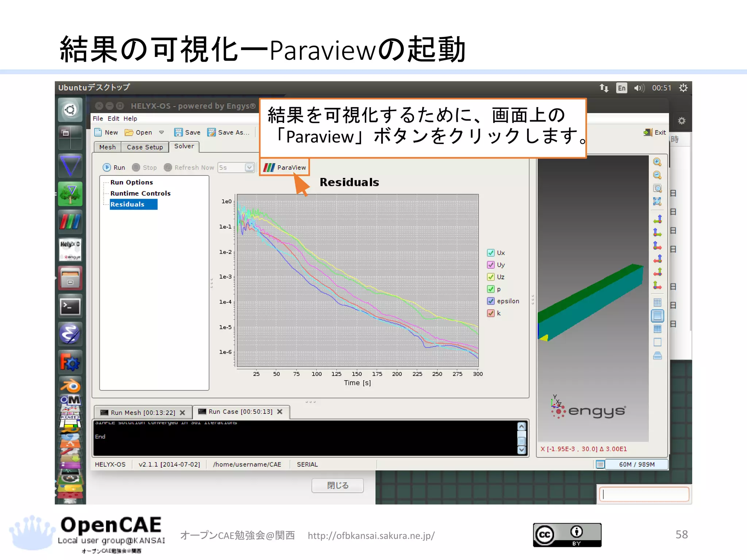
Task: Launch Emacs from the dock
Action: pos(70,334)
